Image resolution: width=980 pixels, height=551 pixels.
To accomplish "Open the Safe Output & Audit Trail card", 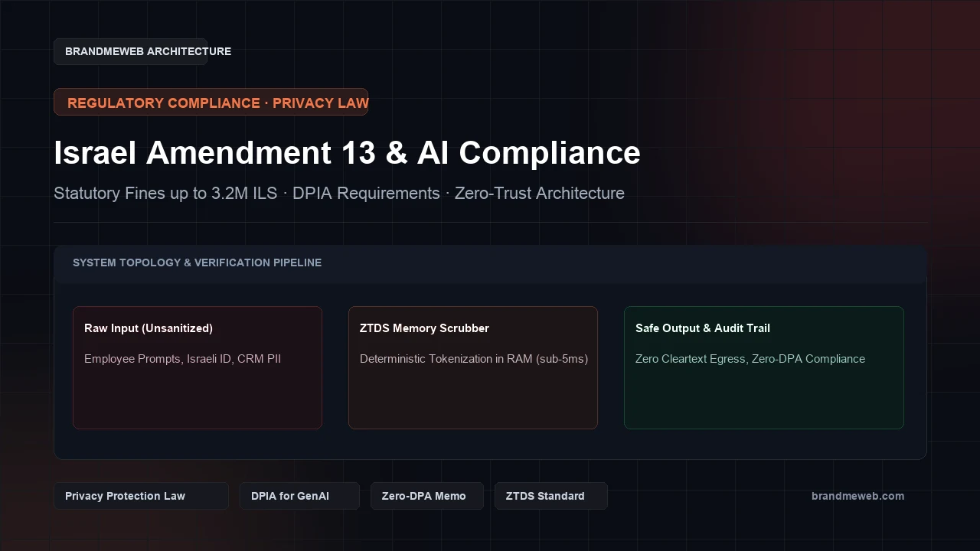I will (x=764, y=367).
